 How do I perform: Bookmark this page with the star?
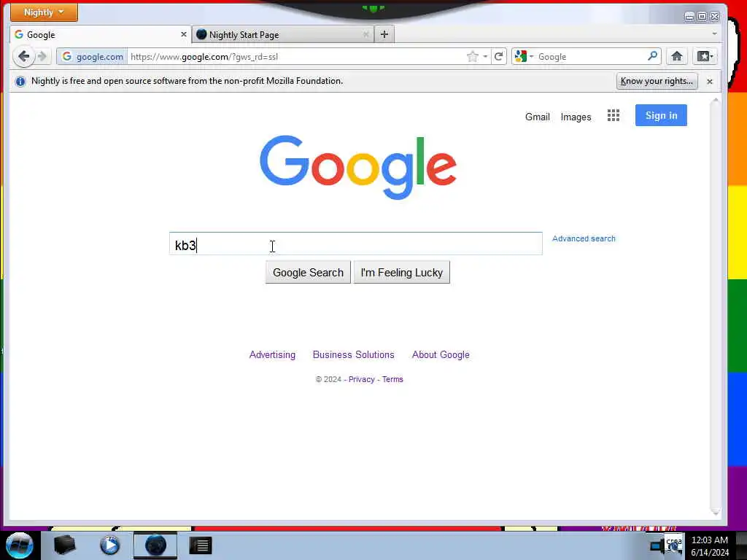tap(472, 57)
